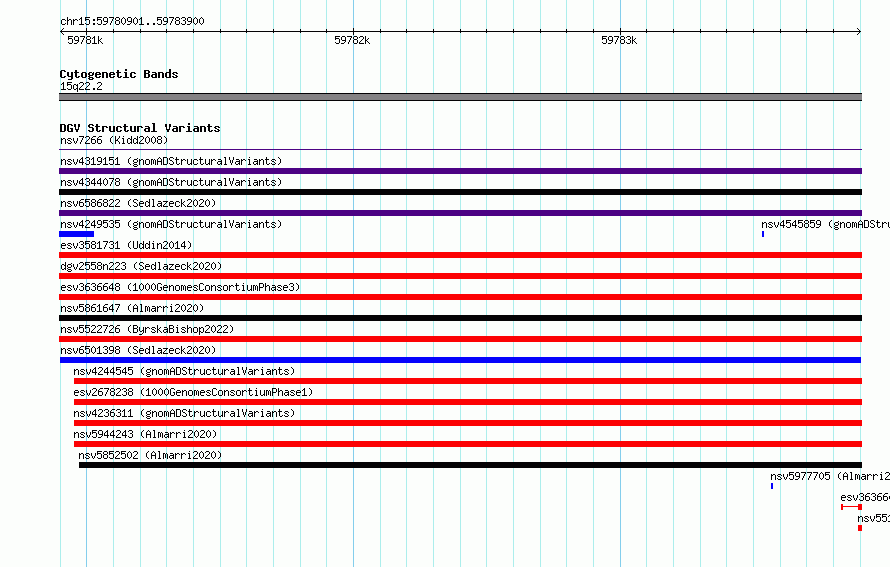890x567 pixels.
Task: Open nsv6501398 (Sedlazeck2020) label
Action: [138, 350]
